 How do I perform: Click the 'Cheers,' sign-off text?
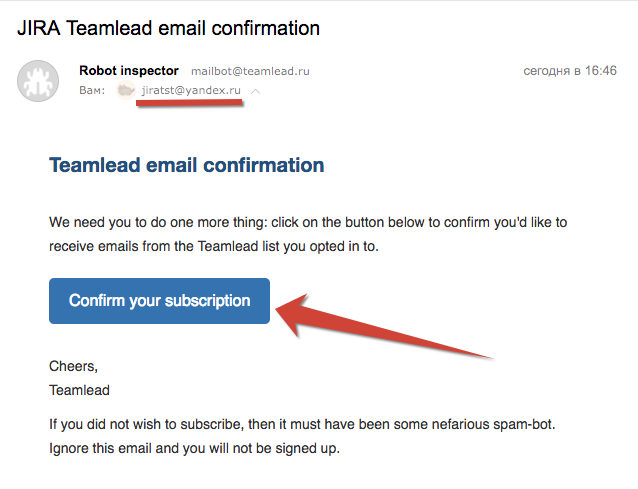click(74, 367)
